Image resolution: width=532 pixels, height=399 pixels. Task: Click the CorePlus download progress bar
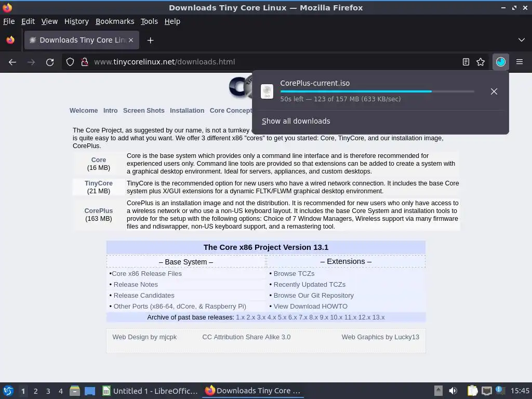377,91
